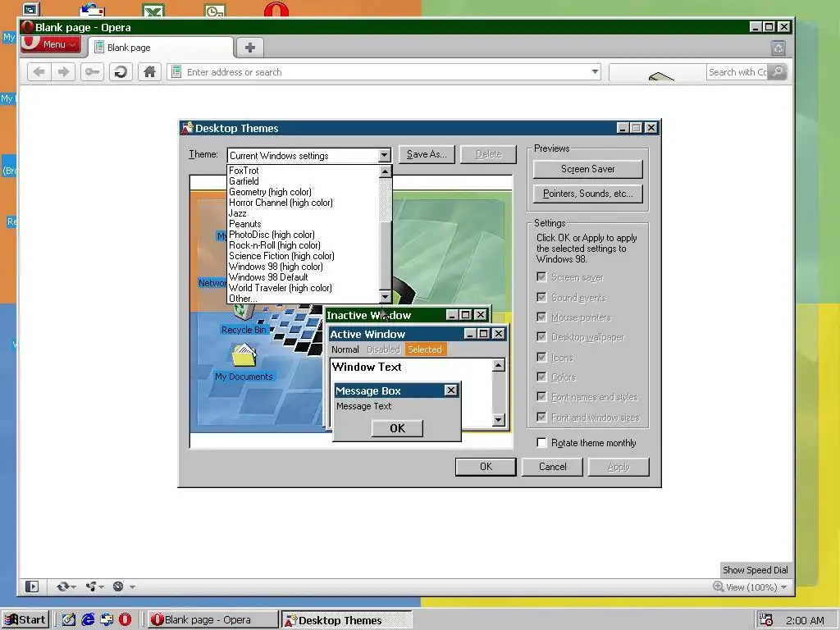Click Show Speed Dial
This screenshot has height=630, width=840.
755,570
